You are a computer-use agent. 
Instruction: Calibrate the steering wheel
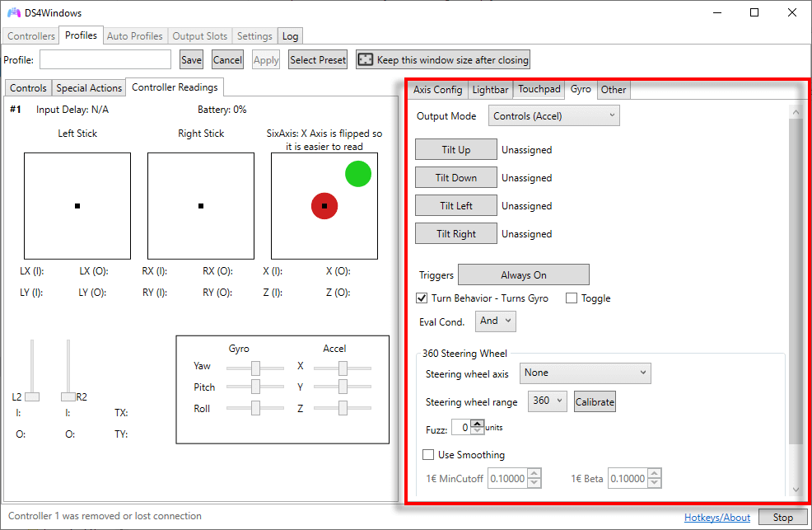coord(595,401)
